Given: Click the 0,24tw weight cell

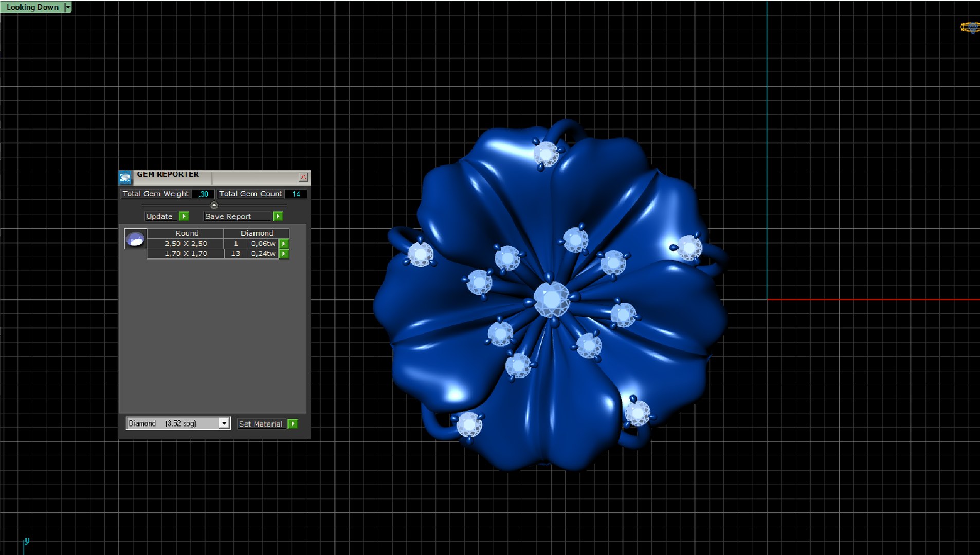Looking at the screenshot, I should [x=263, y=254].
